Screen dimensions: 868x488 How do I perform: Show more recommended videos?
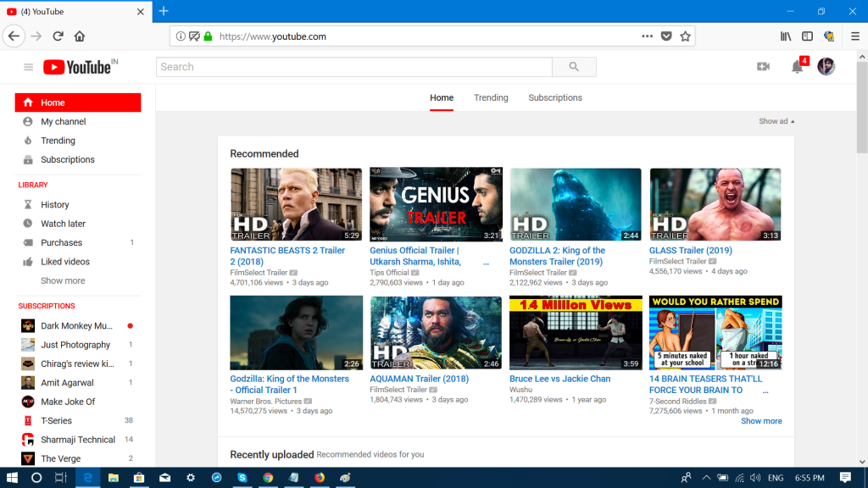pyautogui.click(x=761, y=421)
